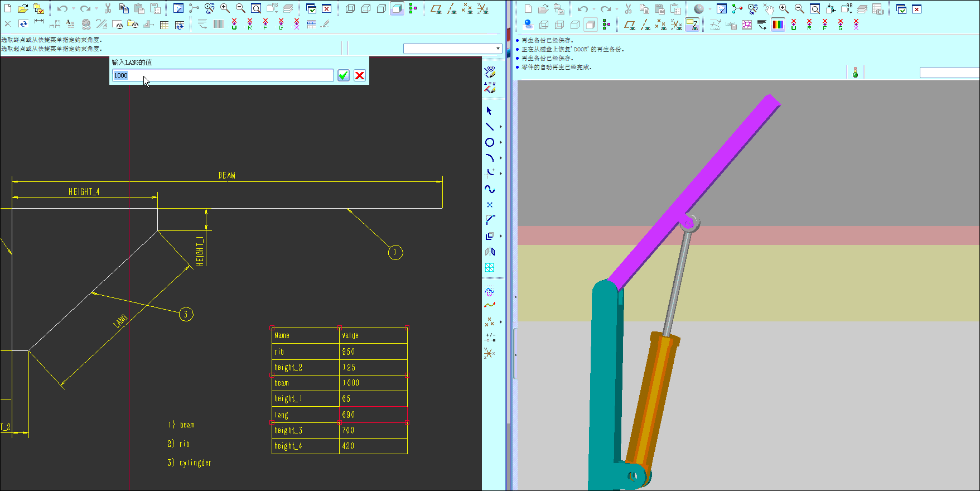
Task: Open Layers dialog in drawing window
Action: pos(288,8)
